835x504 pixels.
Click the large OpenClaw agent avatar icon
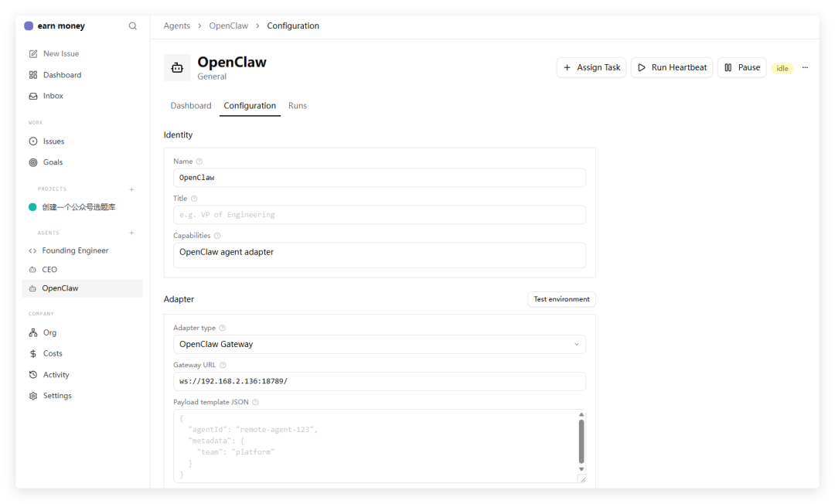coord(177,67)
